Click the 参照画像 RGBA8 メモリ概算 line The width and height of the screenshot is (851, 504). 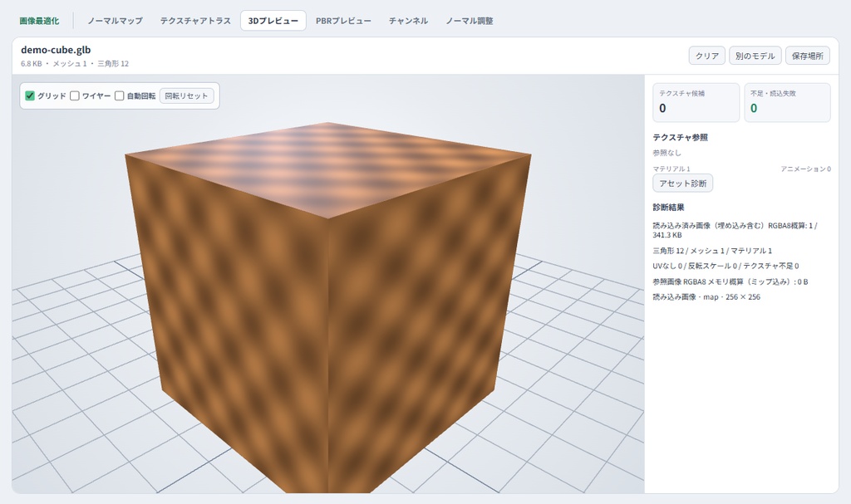click(730, 281)
